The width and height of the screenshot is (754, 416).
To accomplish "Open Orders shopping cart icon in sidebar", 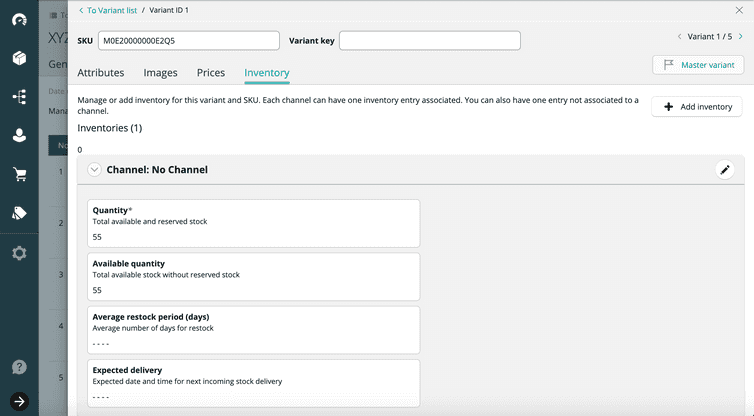I will (x=19, y=174).
